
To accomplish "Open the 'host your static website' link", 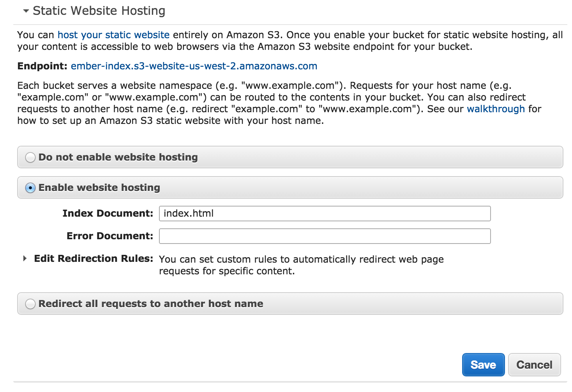I will coord(113,35).
